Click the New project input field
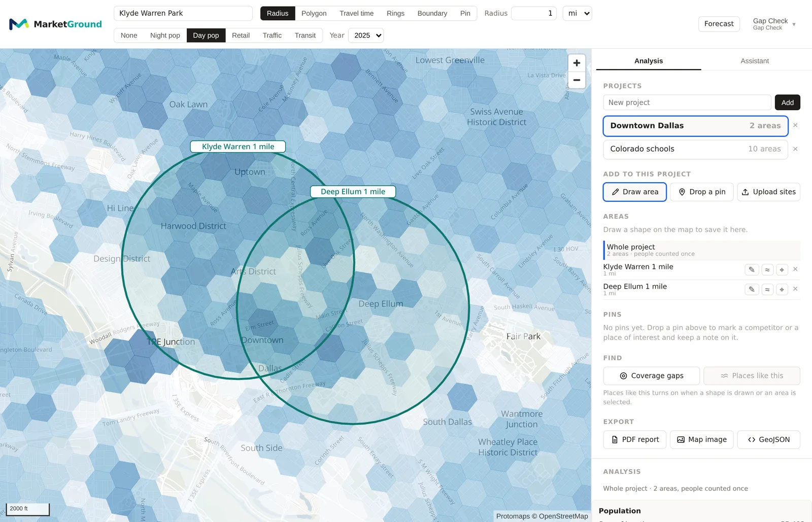This screenshot has height=522, width=812. pyautogui.click(x=687, y=102)
